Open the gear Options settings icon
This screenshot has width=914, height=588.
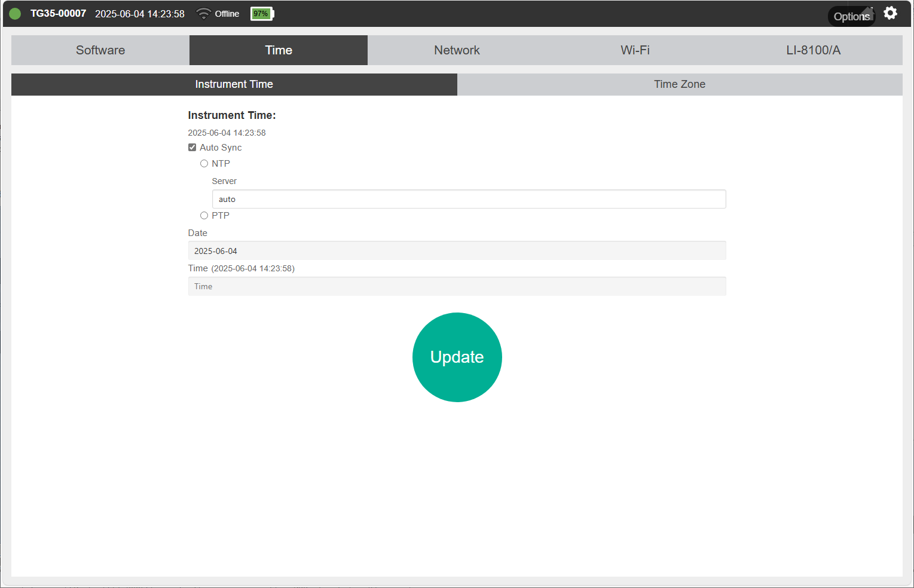pyautogui.click(x=890, y=13)
